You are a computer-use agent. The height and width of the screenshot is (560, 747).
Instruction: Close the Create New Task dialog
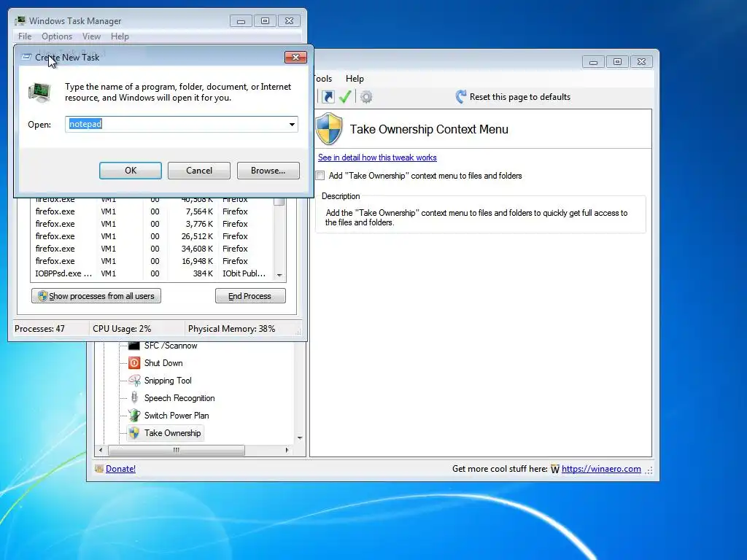tap(295, 57)
